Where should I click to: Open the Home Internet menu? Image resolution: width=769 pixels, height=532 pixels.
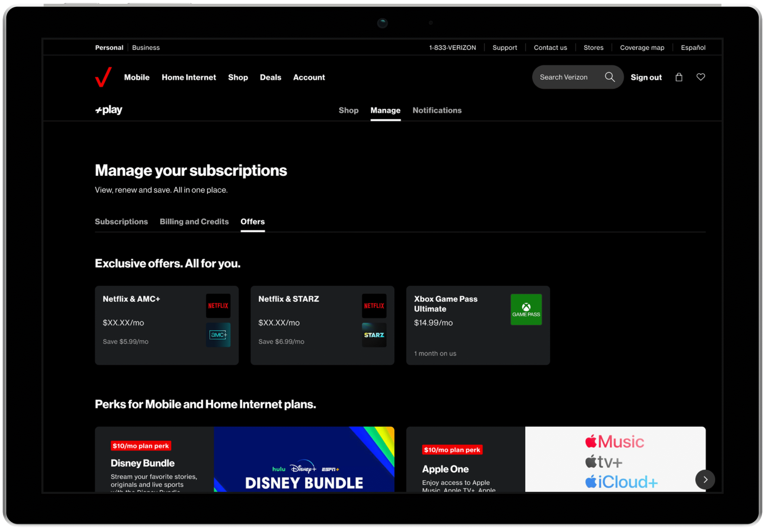pyautogui.click(x=189, y=77)
